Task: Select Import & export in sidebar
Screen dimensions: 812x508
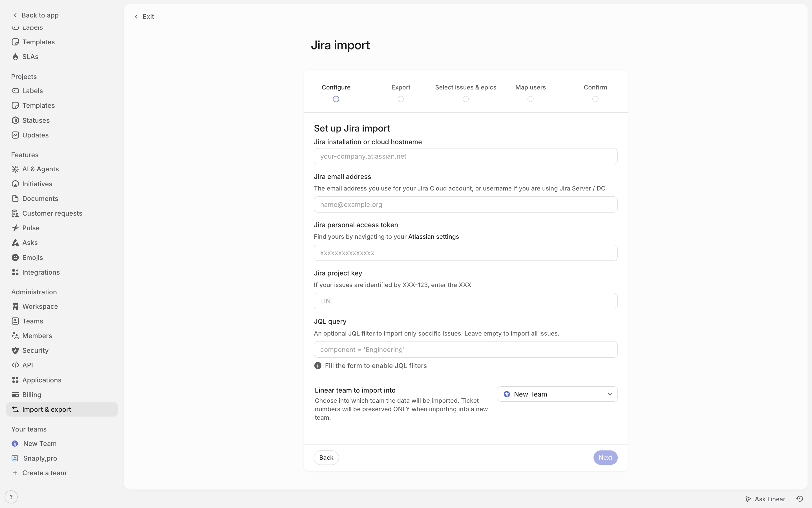Action: point(62,409)
